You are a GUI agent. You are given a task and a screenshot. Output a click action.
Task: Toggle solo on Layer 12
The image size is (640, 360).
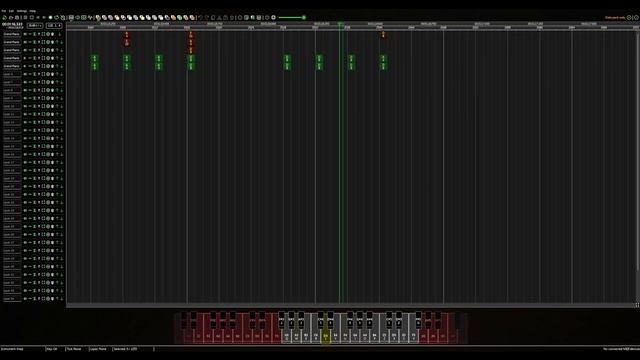tap(39, 122)
